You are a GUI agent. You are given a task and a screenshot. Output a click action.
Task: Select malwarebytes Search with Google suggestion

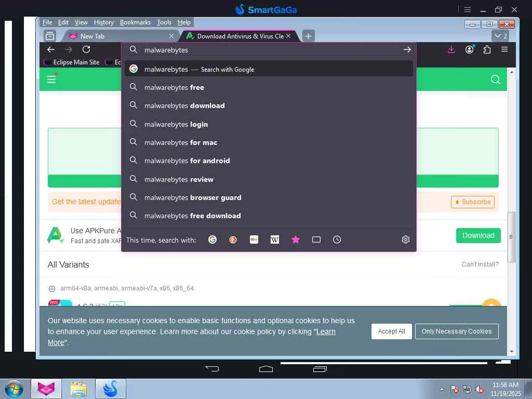269,69
